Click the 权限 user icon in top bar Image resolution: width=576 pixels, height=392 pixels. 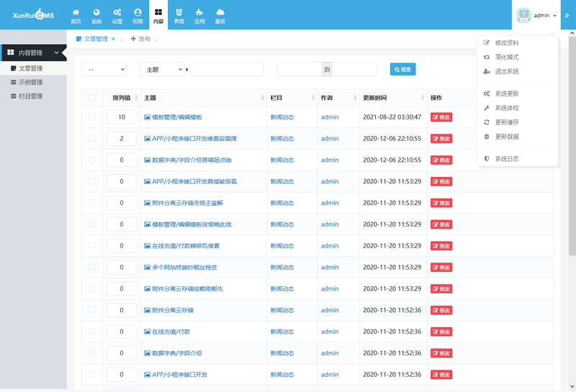[138, 15]
